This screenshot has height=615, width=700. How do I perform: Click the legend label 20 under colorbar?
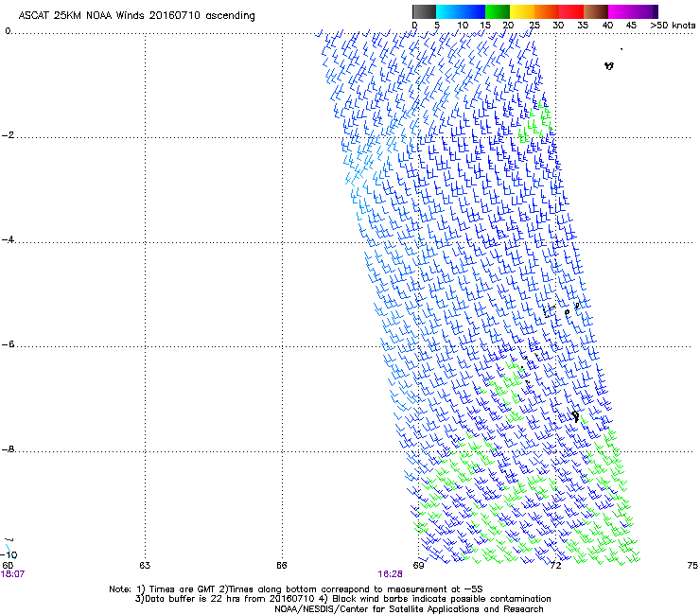click(x=509, y=26)
